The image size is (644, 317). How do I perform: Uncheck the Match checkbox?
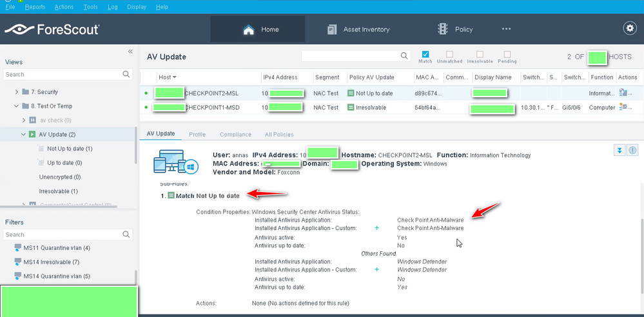tap(425, 54)
